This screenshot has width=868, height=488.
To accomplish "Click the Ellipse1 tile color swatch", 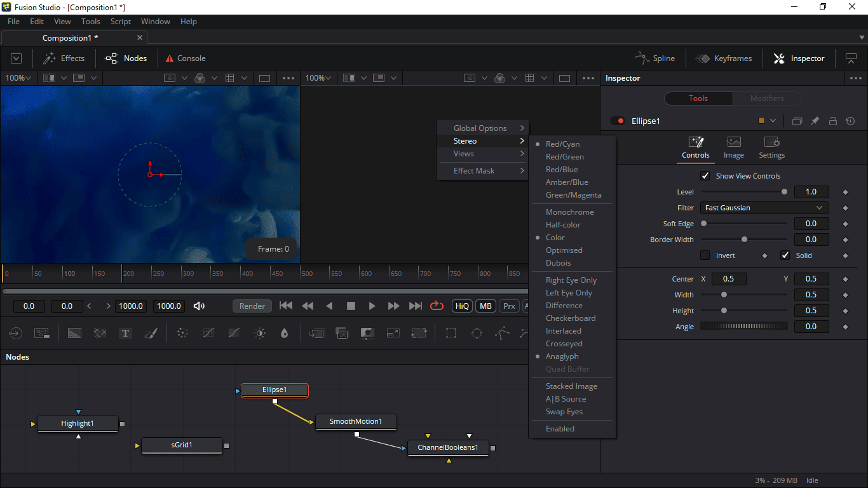I will [x=762, y=121].
